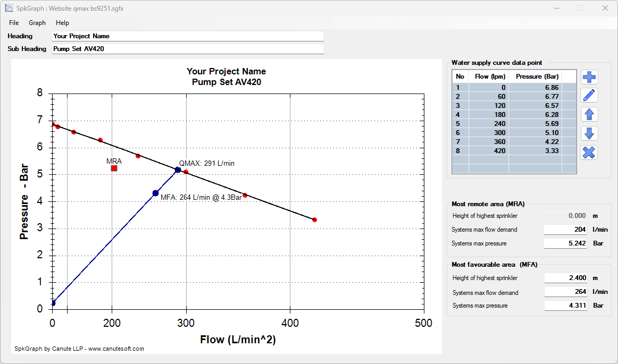The image size is (618, 364).
Task: Move selected data point down the list
Action: tap(589, 133)
